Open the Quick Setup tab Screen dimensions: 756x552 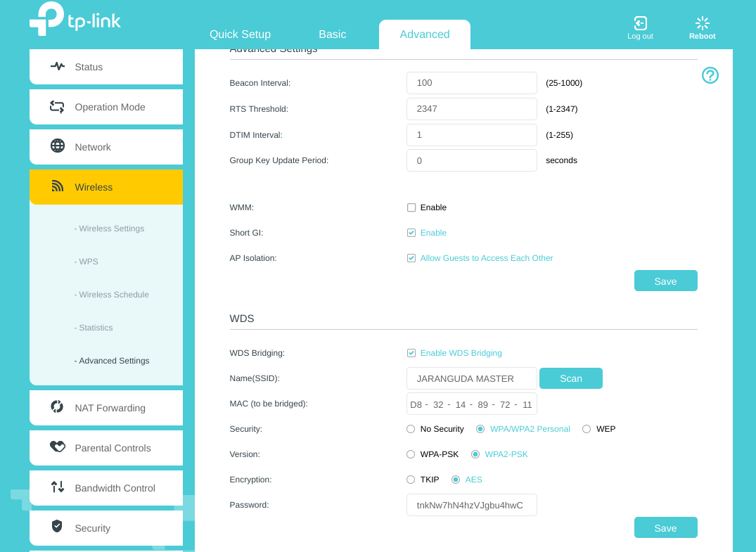240,34
